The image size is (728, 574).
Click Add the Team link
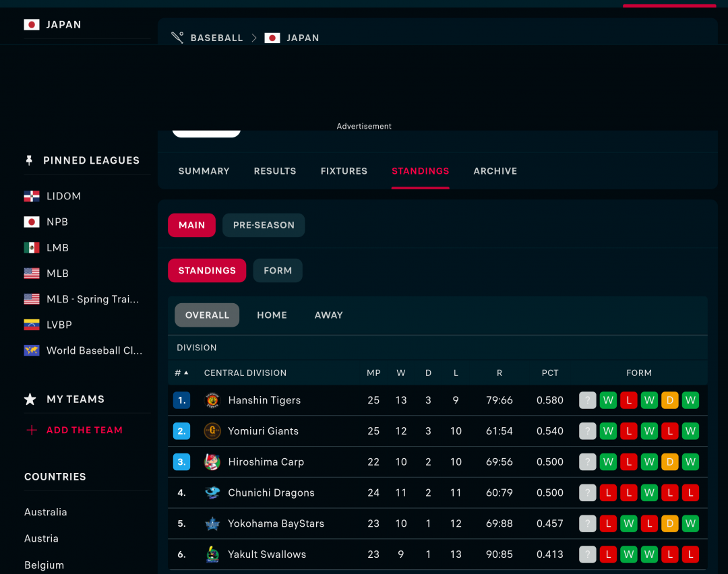tap(84, 430)
